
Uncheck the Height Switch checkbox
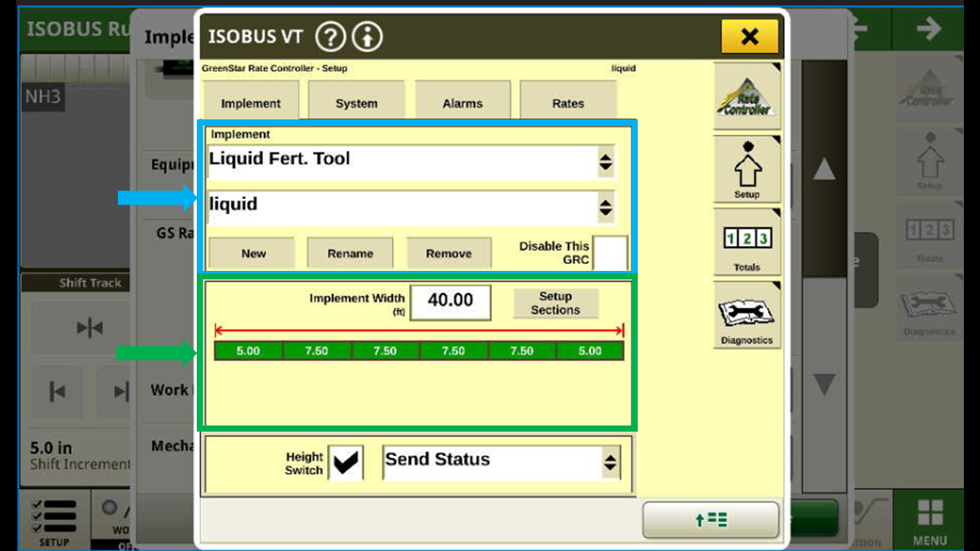(x=345, y=462)
